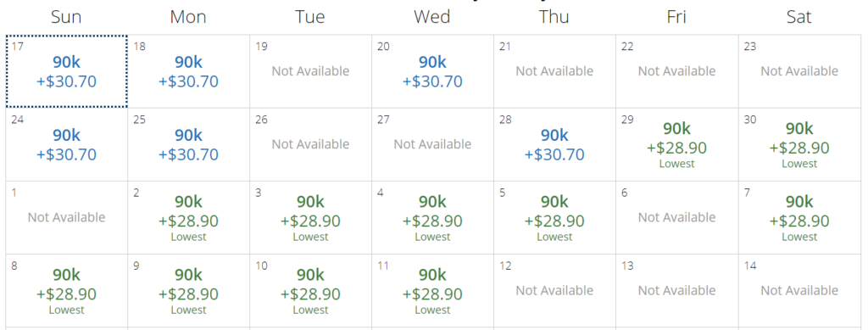The height and width of the screenshot is (330, 868).
Task: Pick Wednesday the 20th award fare
Action: [432, 71]
